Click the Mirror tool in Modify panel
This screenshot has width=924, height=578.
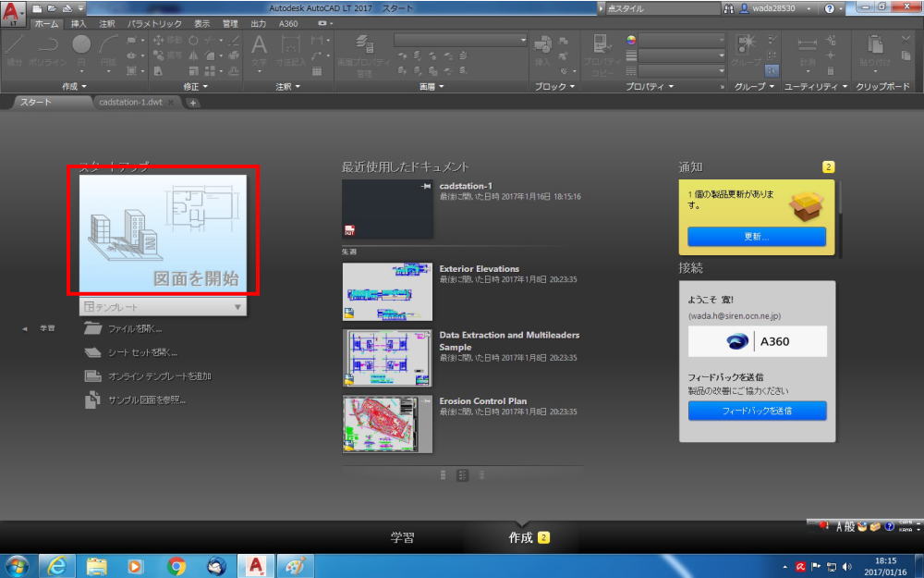193,55
